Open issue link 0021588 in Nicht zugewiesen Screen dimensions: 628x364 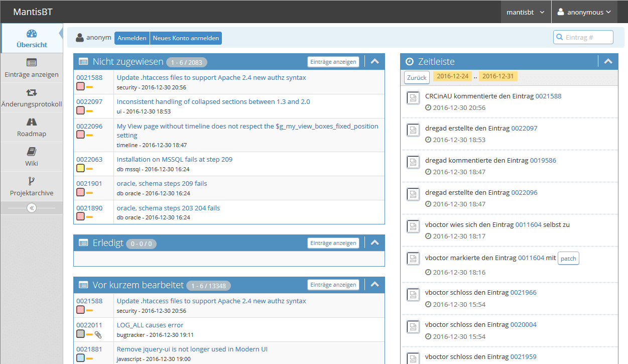tap(89, 77)
